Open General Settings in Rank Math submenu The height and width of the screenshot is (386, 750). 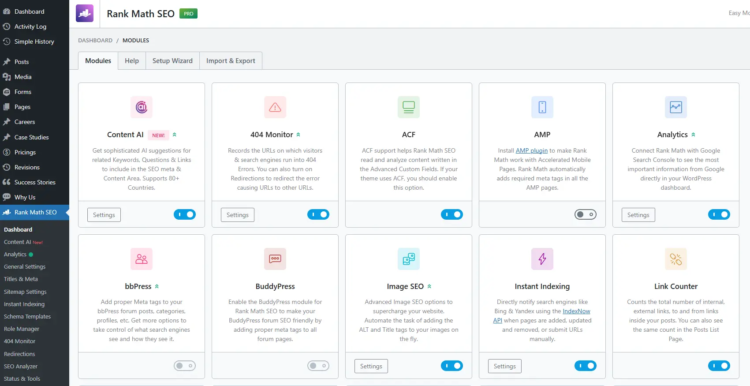pos(25,266)
